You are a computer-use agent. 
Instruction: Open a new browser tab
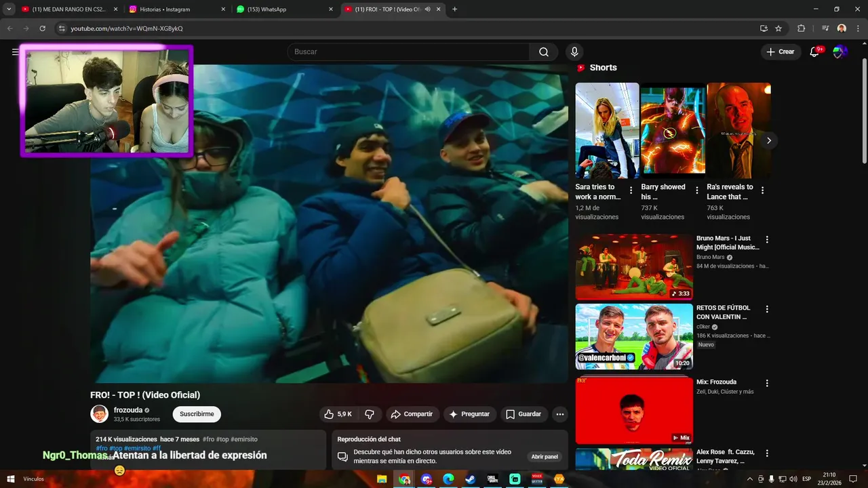point(454,9)
